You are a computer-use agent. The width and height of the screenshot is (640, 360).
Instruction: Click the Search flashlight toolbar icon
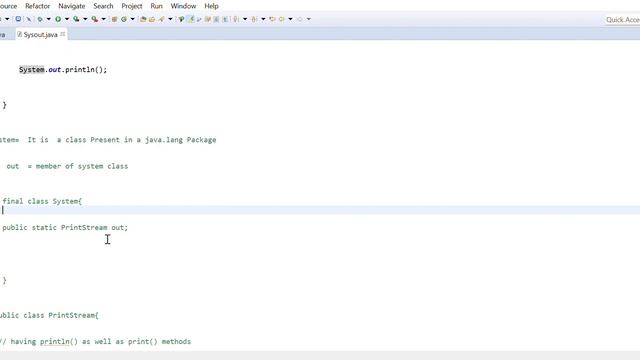pos(161,19)
